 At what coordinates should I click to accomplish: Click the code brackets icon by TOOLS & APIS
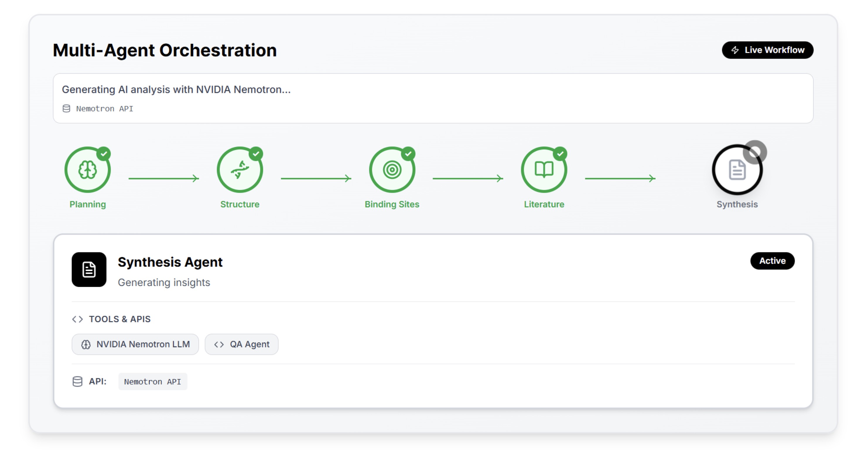(x=78, y=319)
